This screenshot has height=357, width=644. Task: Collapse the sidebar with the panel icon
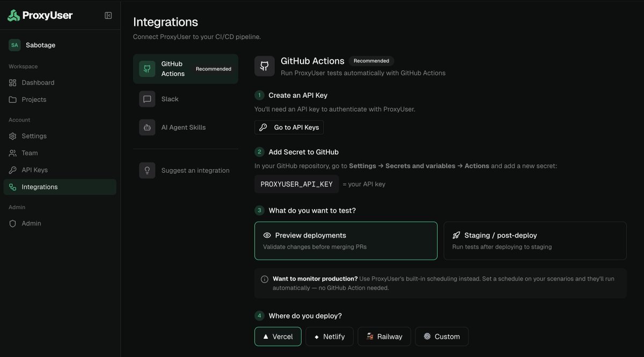click(108, 16)
